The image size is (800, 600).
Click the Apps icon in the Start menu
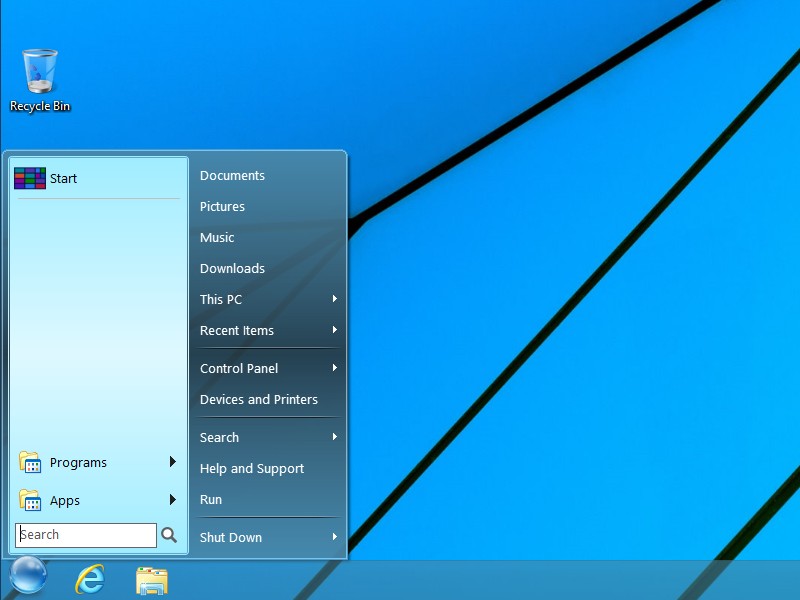point(28,500)
